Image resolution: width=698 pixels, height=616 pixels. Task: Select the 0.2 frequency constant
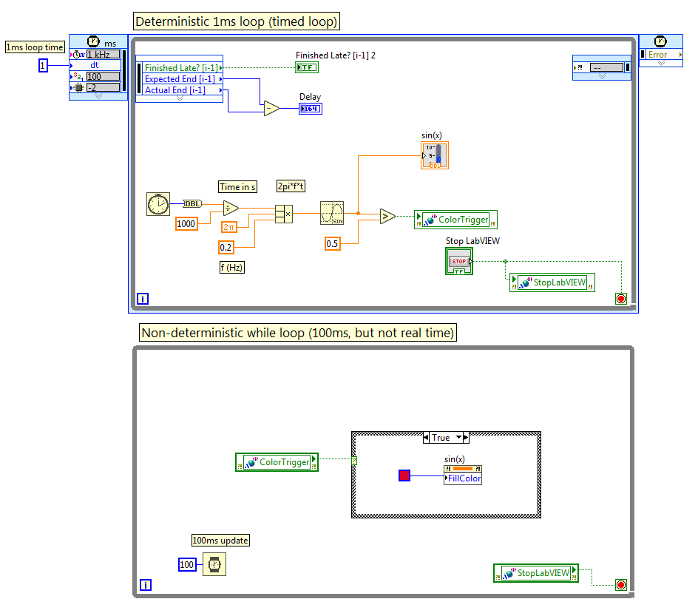click(226, 248)
